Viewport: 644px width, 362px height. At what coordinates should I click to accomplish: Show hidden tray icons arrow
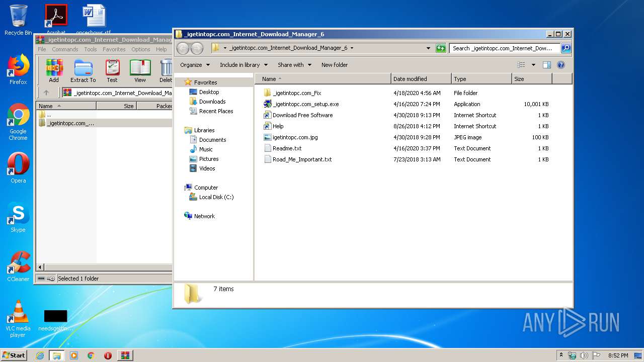[x=561, y=355]
